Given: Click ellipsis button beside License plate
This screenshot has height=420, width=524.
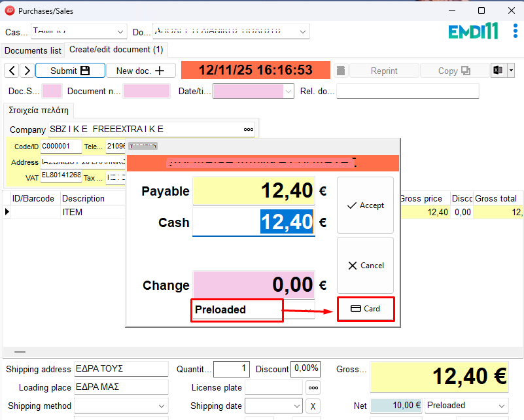Looking at the screenshot, I should tap(313, 387).
